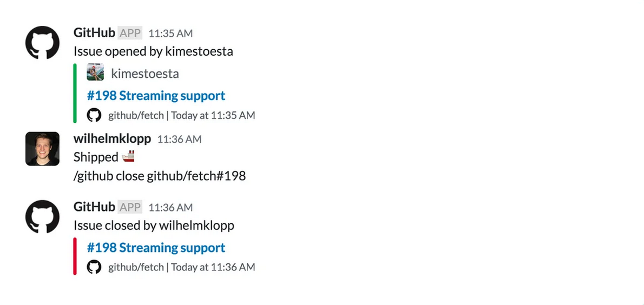Viewport: 644px width, 305px height.
Task: Open the "#198 Streaming support" link in the opened issue
Action: 156,96
